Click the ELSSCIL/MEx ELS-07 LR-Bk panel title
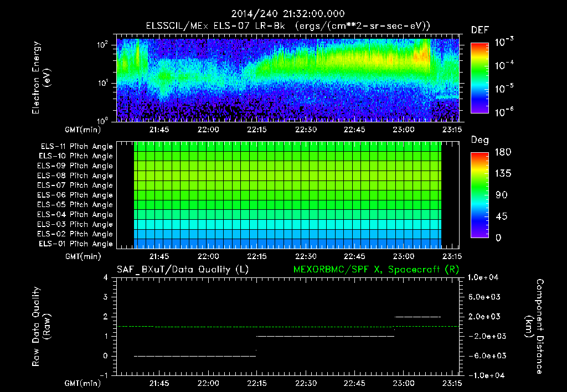The height and width of the screenshot is (392, 567). (x=288, y=26)
